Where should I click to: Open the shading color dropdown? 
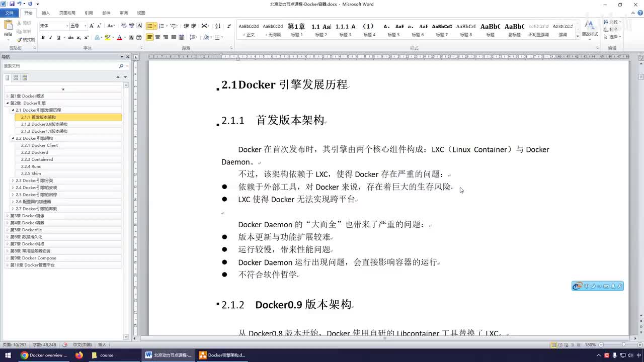click(x=211, y=37)
